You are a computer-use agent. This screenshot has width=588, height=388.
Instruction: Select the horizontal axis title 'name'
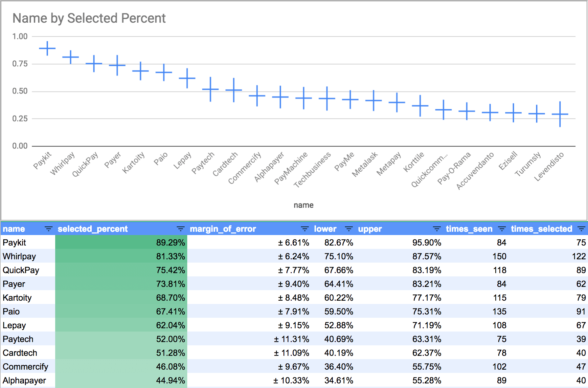(303, 205)
